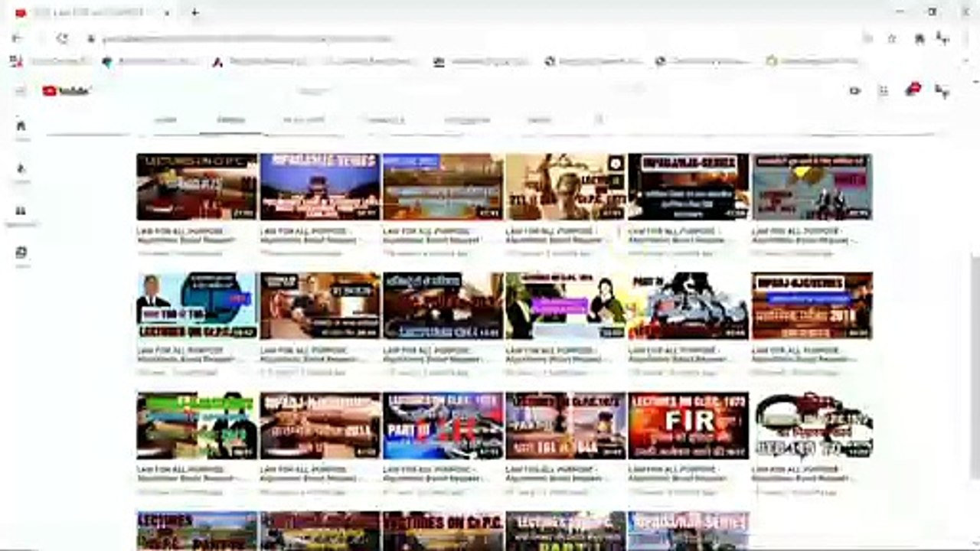Open the YouTube apps grid icon

coord(884,91)
